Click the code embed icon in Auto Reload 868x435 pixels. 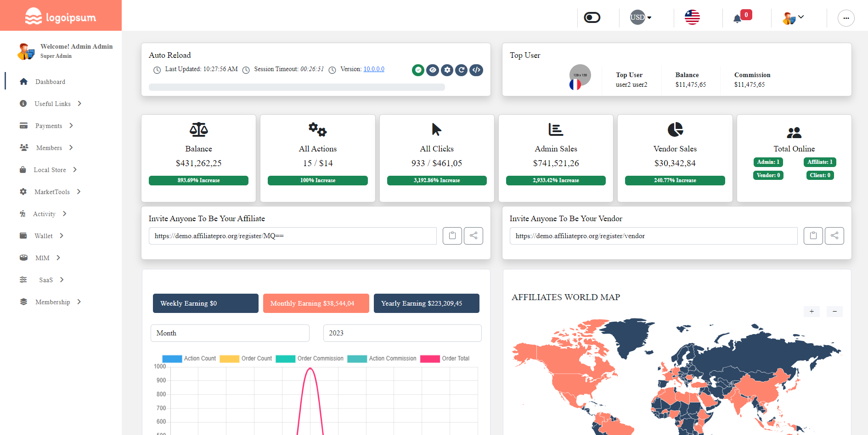pyautogui.click(x=476, y=70)
